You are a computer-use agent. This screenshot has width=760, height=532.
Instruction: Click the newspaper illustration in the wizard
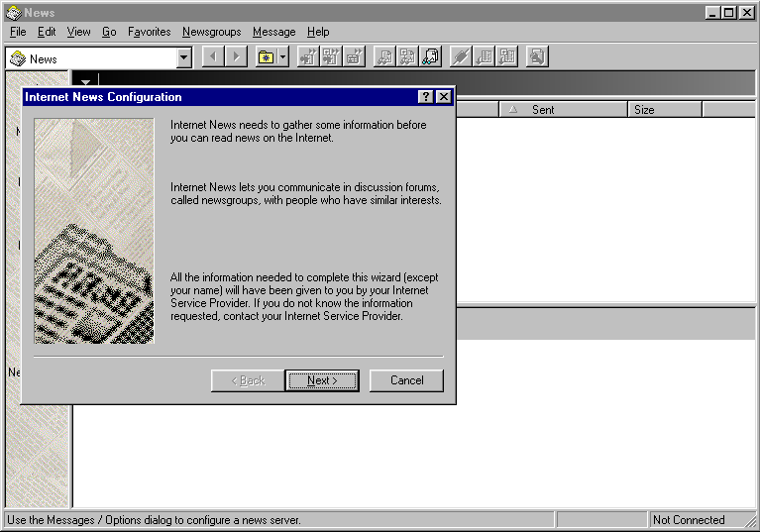coord(94,231)
